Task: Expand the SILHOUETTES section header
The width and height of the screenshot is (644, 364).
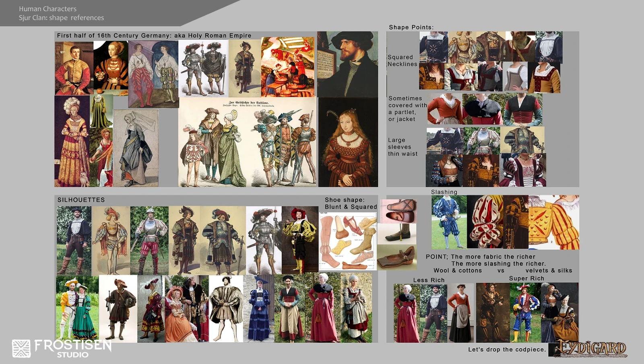Action: pos(81,199)
